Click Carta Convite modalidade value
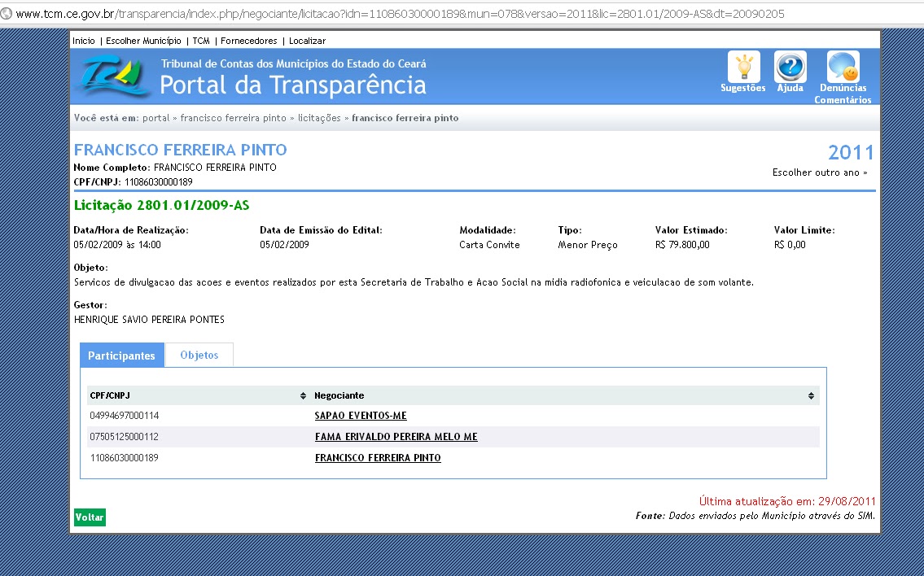This screenshot has width=924, height=576. click(x=490, y=245)
